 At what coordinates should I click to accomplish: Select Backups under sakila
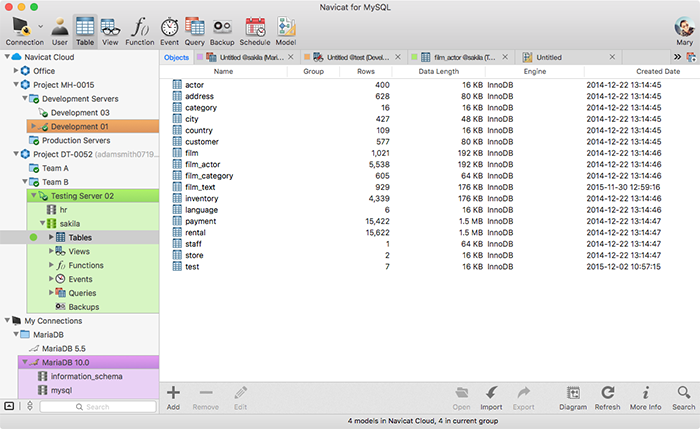click(83, 307)
